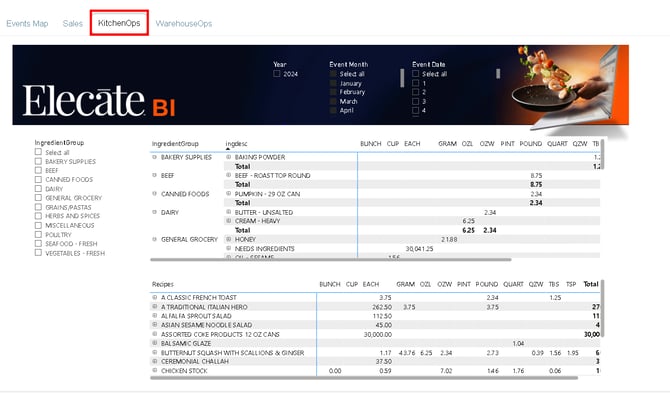Select all Event Date checkbox

click(x=415, y=73)
